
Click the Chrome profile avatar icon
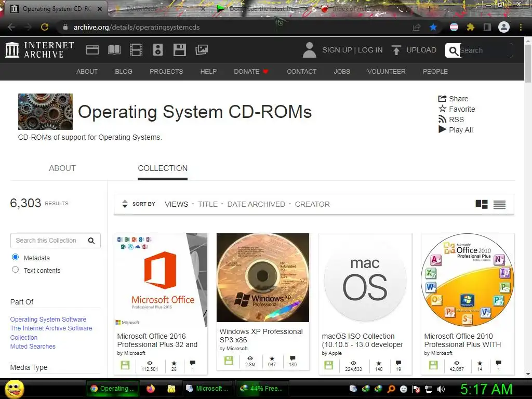504,27
